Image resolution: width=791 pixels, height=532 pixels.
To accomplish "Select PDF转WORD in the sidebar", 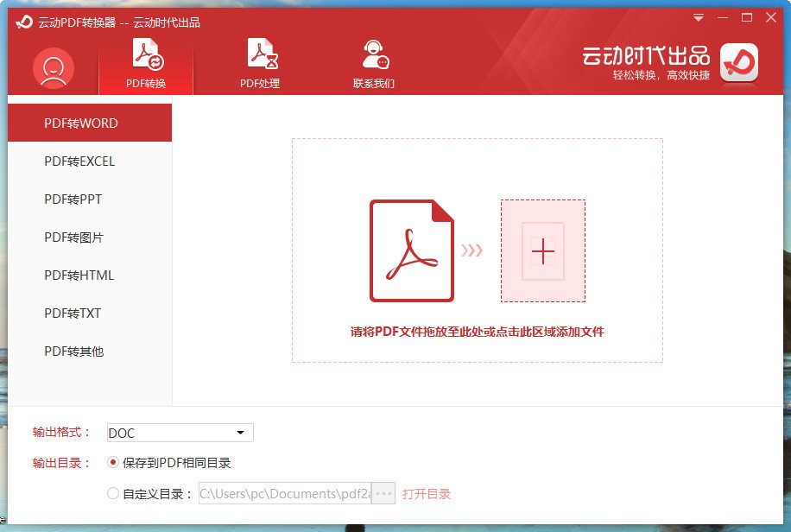I will point(90,123).
